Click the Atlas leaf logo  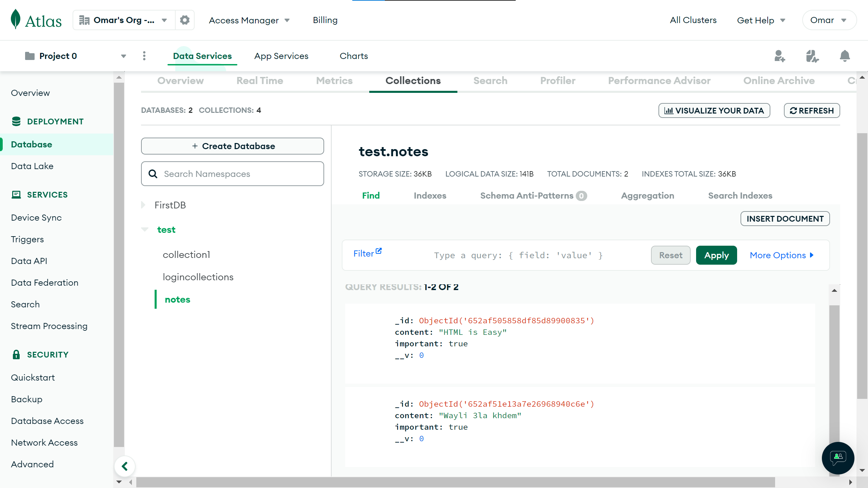[16, 19]
